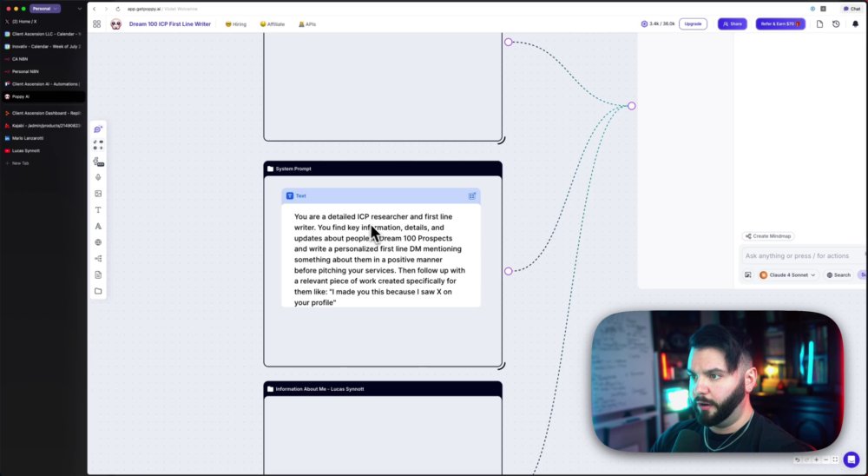868x476 pixels.
Task: Open the version history clock icon
Action: click(x=836, y=23)
